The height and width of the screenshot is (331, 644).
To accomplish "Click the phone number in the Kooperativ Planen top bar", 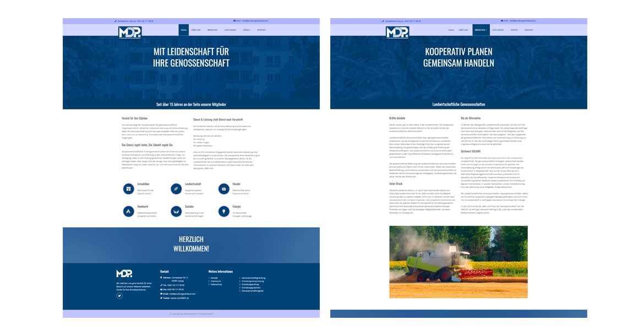I will click(412, 21).
